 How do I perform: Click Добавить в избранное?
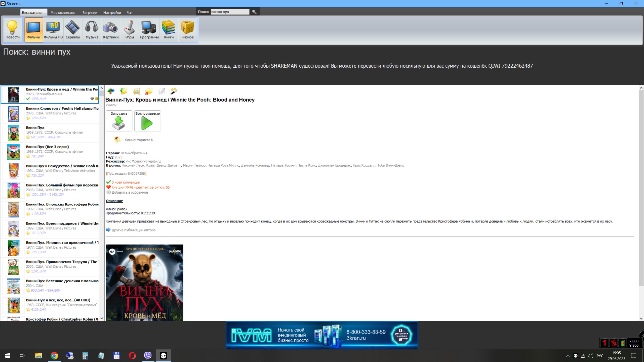pyautogui.click(x=130, y=192)
